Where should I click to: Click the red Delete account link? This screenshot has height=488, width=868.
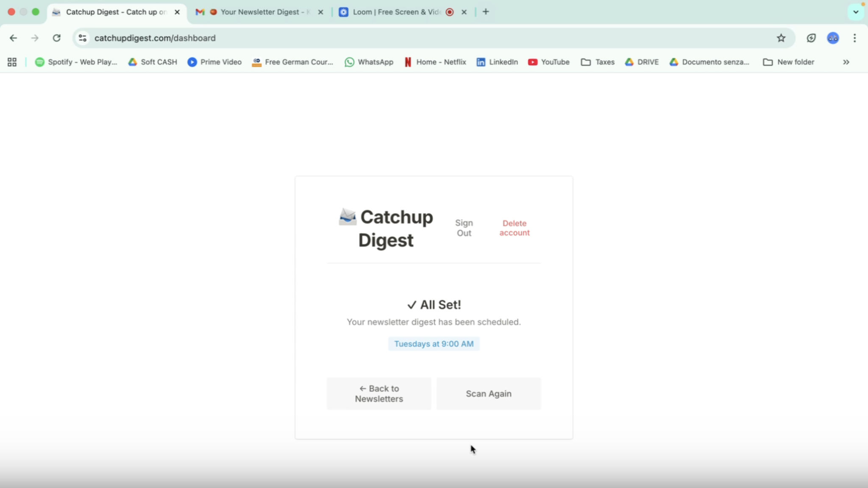[514, 228]
